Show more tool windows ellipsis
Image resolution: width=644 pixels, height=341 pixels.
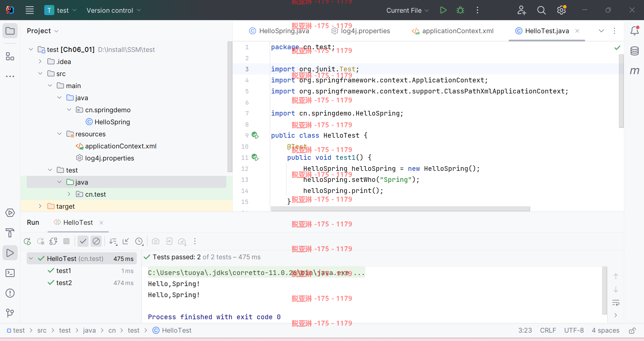point(10,76)
